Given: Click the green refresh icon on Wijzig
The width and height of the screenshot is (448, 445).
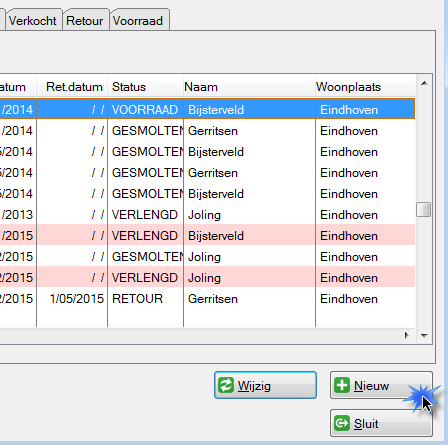Looking at the screenshot, I should 226,385.
